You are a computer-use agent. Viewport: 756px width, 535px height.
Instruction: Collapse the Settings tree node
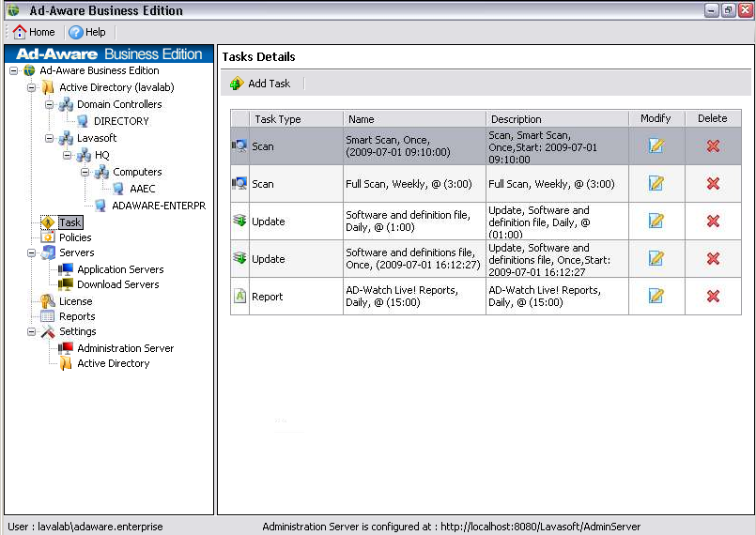pos(31,332)
